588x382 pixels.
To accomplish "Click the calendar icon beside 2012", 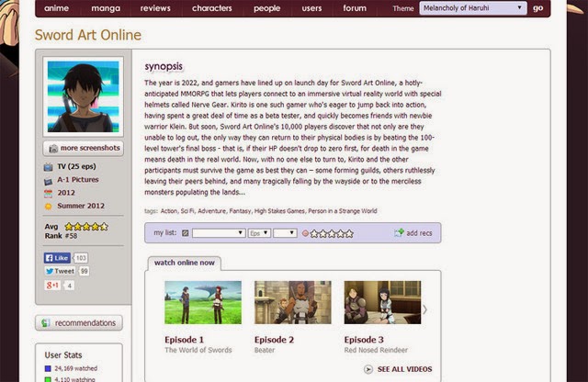I will click(x=48, y=194).
